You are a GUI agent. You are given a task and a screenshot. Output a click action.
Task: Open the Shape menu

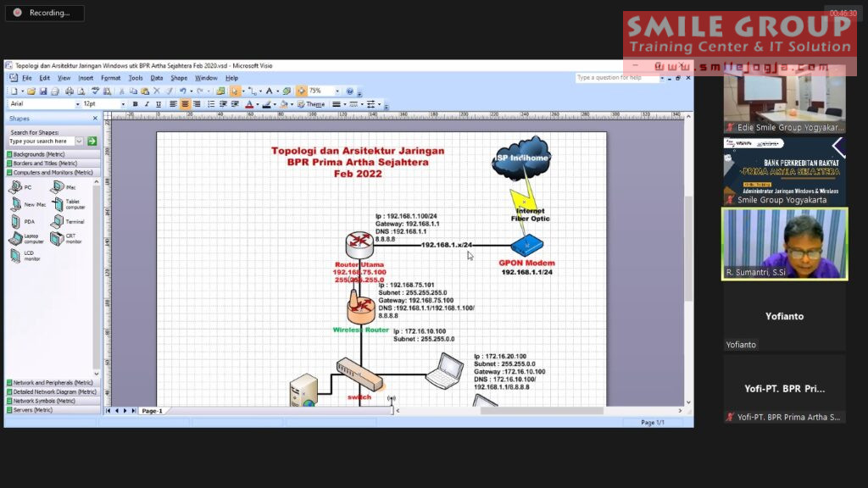(179, 78)
